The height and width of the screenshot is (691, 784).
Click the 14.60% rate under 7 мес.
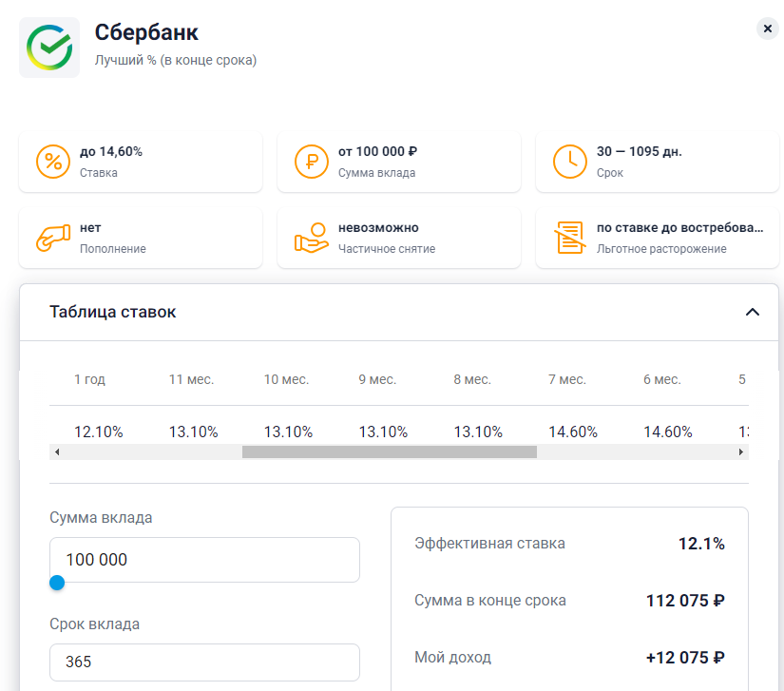point(573,432)
